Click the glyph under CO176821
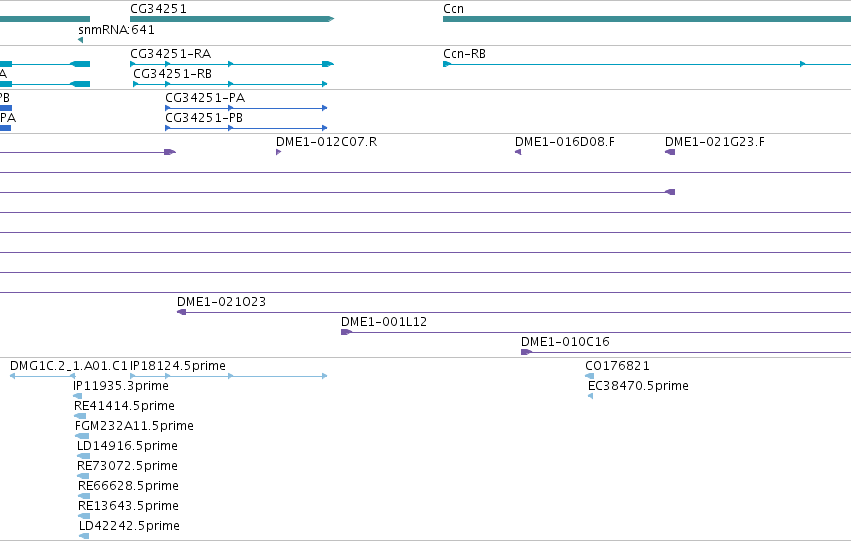Viewport: 851px width, 541px height. click(589, 376)
